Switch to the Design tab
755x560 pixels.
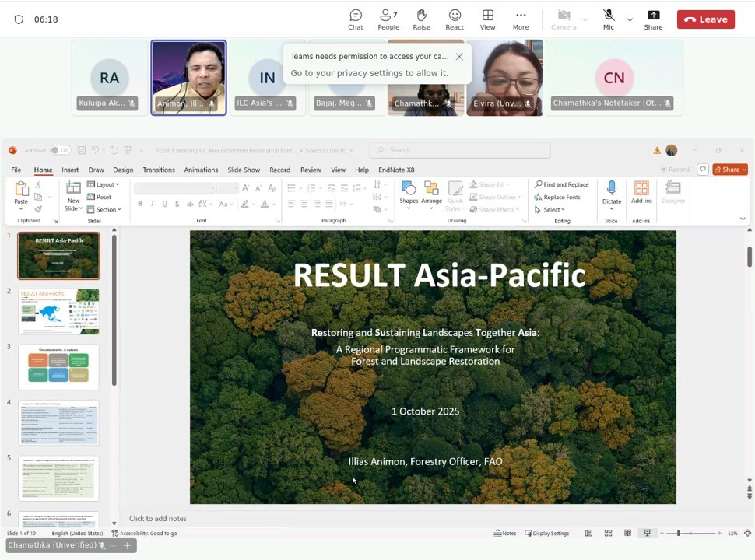[123, 170]
